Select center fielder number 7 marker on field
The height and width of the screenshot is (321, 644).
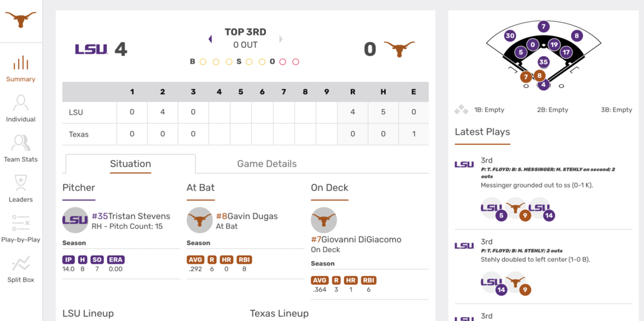click(x=544, y=26)
